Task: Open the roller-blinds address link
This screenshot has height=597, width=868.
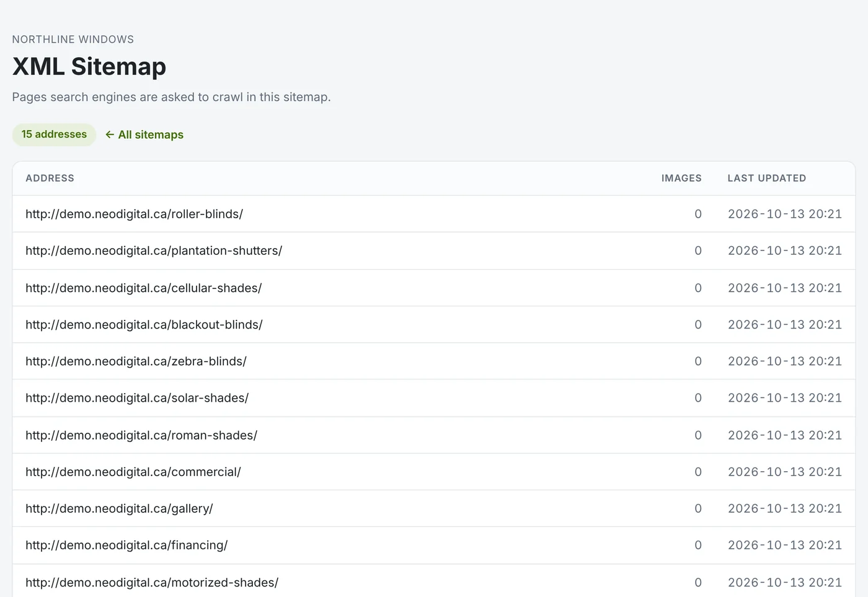Action: pyautogui.click(x=134, y=214)
